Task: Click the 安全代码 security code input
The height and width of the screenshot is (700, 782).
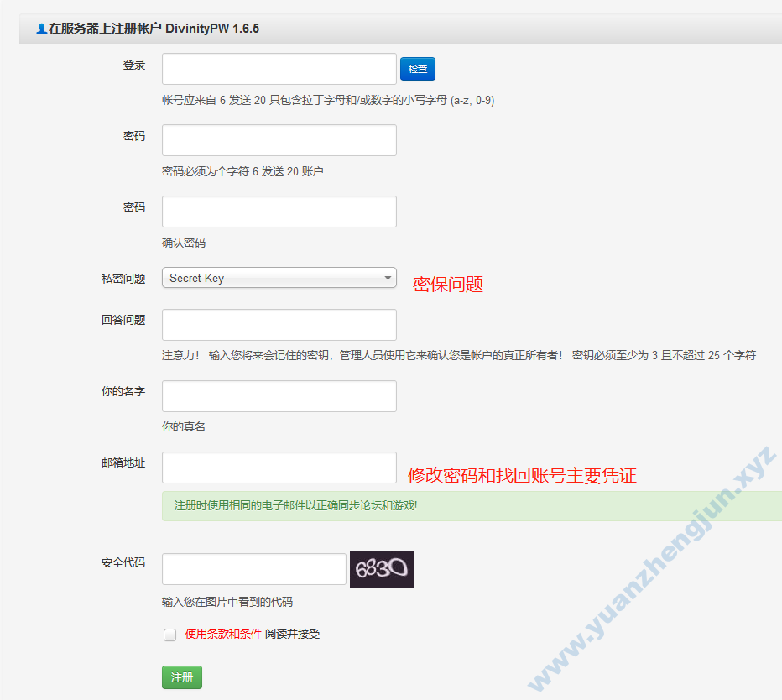Action: click(253, 569)
